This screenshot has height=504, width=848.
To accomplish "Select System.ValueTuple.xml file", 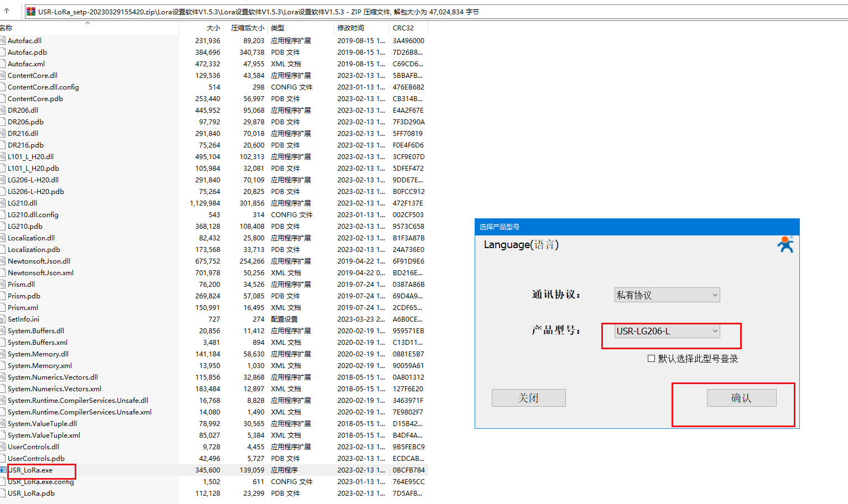I will pyautogui.click(x=44, y=435).
